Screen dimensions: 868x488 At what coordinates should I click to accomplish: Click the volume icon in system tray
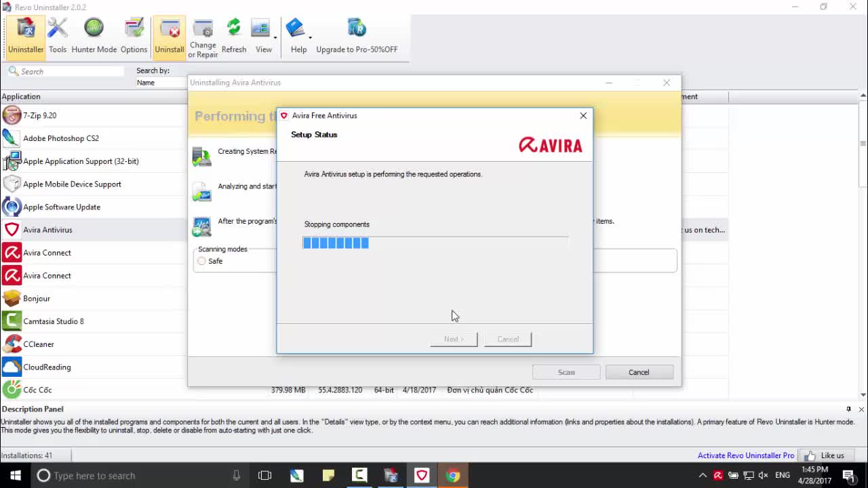[x=763, y=475]
